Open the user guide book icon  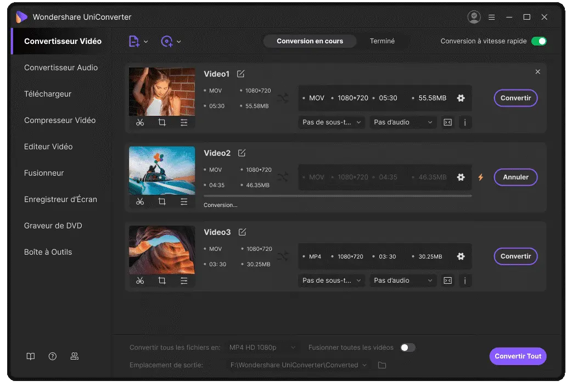click(31, 356)
